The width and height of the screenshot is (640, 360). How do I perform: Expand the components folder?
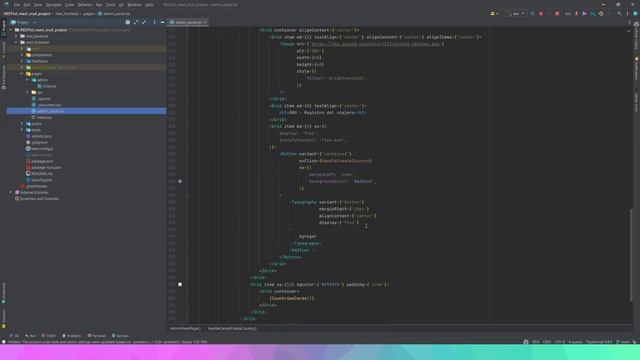pos(22,55)
